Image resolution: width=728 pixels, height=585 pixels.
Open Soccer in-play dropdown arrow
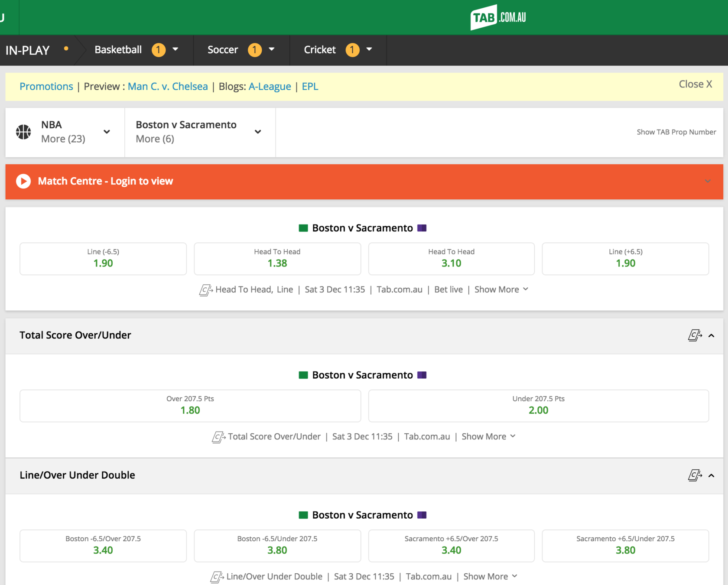click(272, 49)
